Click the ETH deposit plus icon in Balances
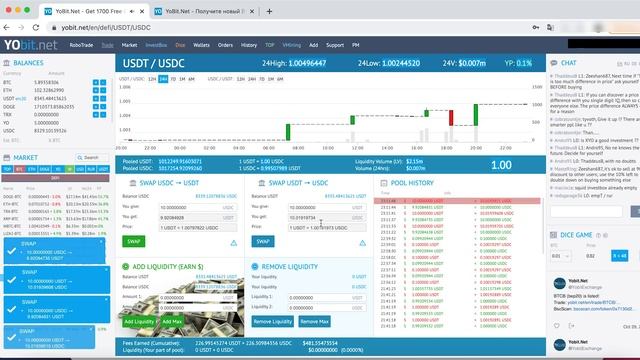 96,90
